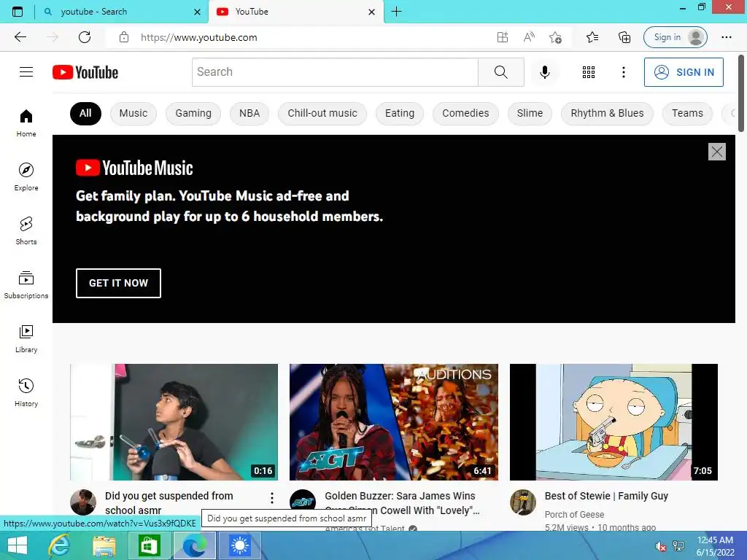
Task: Select the All filter chip
Action: pyautogui.click(x=85, y=113)
